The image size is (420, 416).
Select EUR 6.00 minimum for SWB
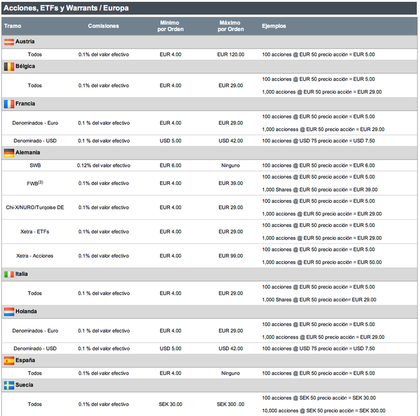(x=170, y=165)
